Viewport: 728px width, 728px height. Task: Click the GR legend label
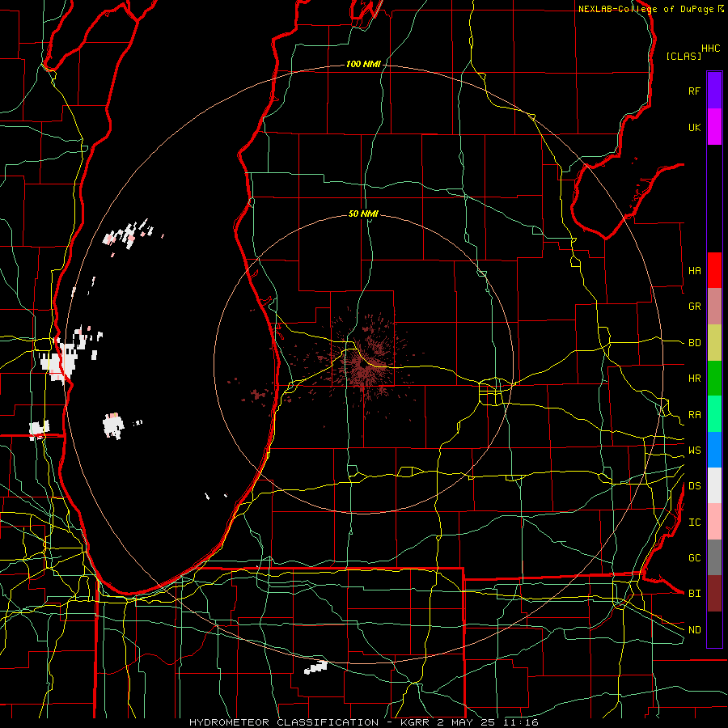[694, 307]
